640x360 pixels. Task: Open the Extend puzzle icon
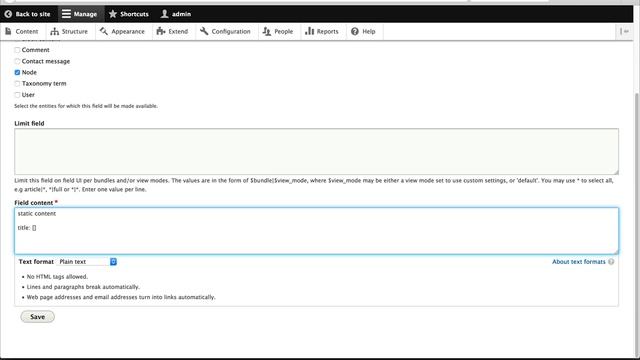click(161, 31)
